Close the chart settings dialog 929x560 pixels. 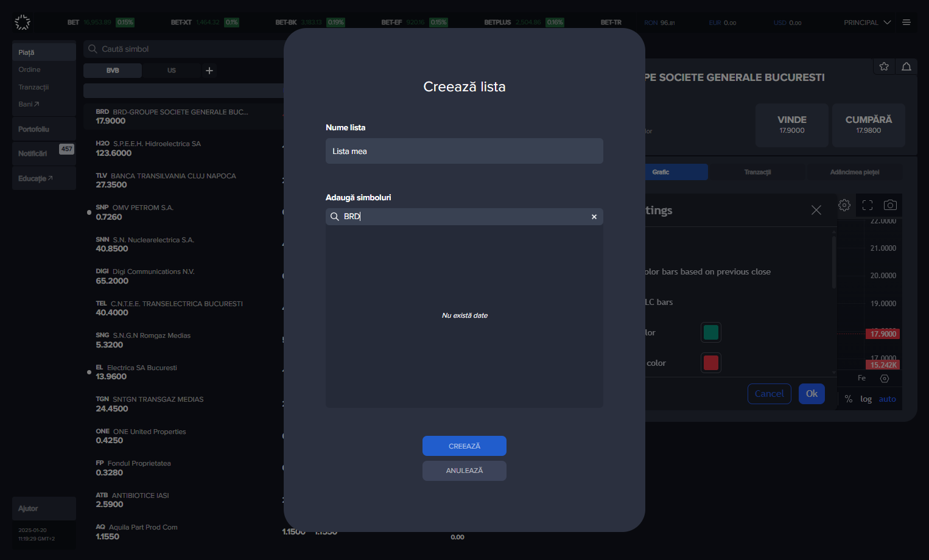click(816, 210)
